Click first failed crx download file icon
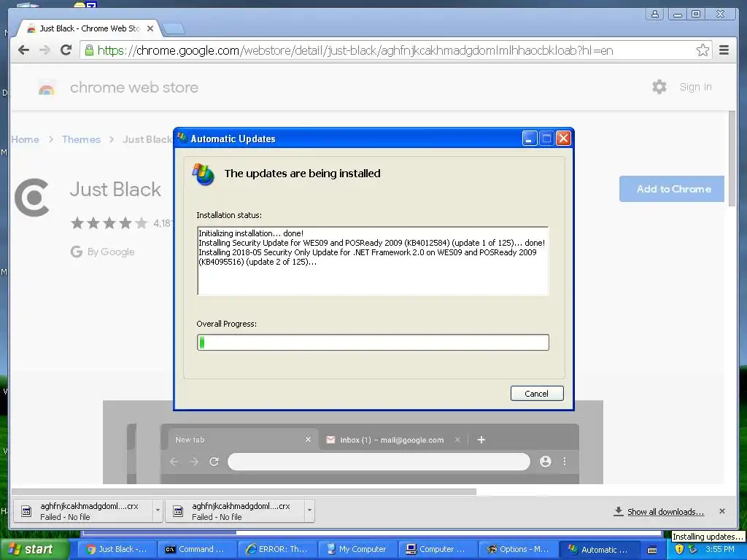747x560 pixels. coord(27,511)
